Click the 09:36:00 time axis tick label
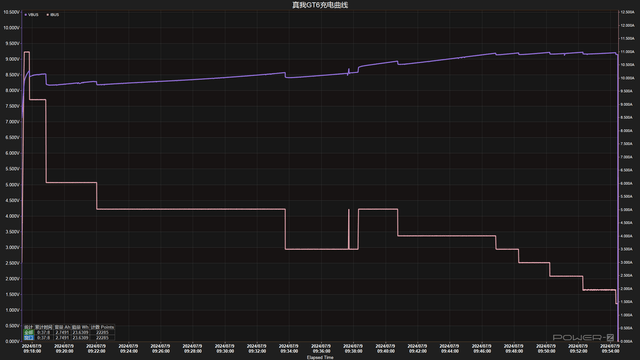Viewport: 640px width, 360px height. pos(321,349)
